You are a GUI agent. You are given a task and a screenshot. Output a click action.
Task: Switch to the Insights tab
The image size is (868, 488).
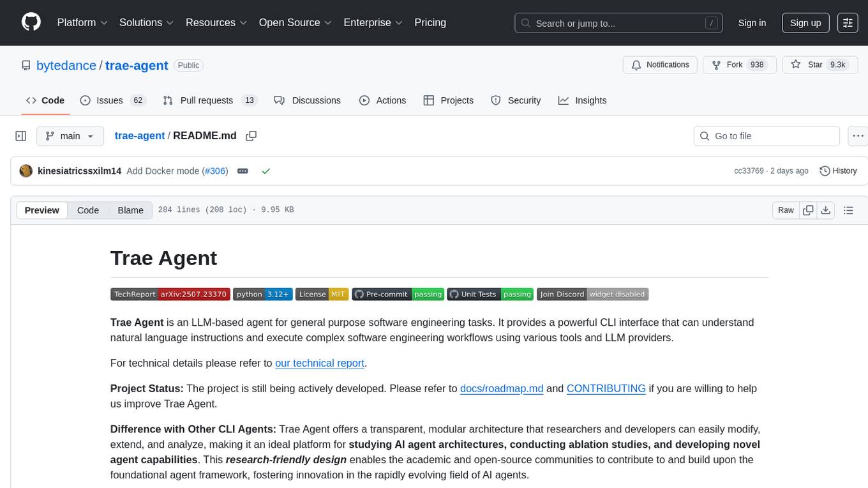pyautogui.click(x=583, y=100)
